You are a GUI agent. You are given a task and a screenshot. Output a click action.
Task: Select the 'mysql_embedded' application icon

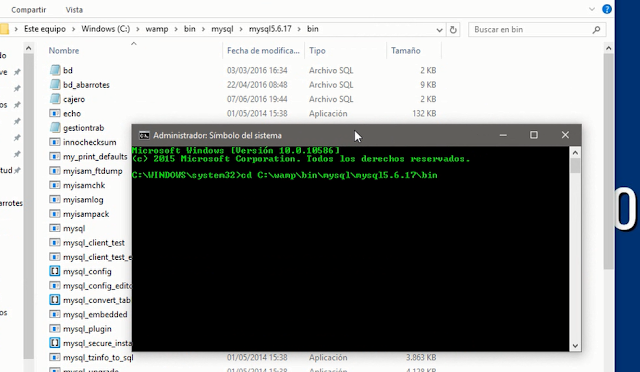pyautogui.click(x=55, y=314)
